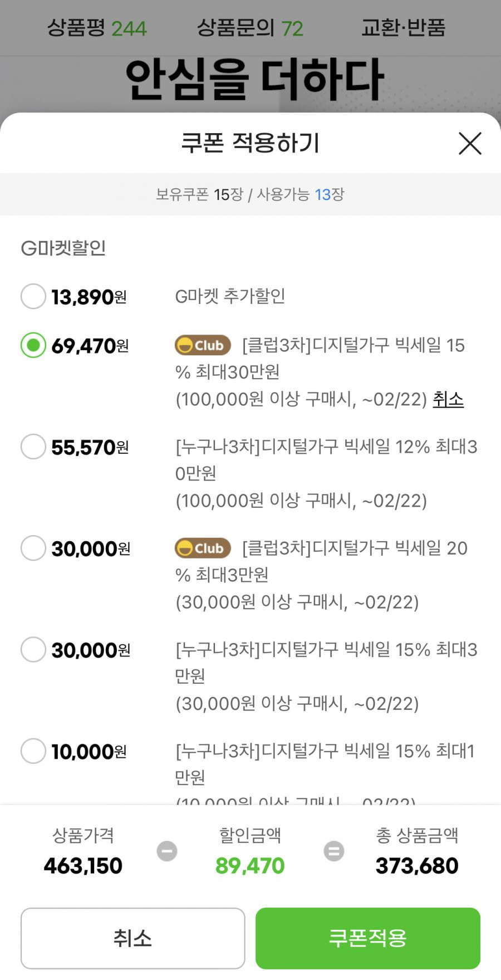Click the 취소 link beside the selected coupon

click(x=448, y=399)
